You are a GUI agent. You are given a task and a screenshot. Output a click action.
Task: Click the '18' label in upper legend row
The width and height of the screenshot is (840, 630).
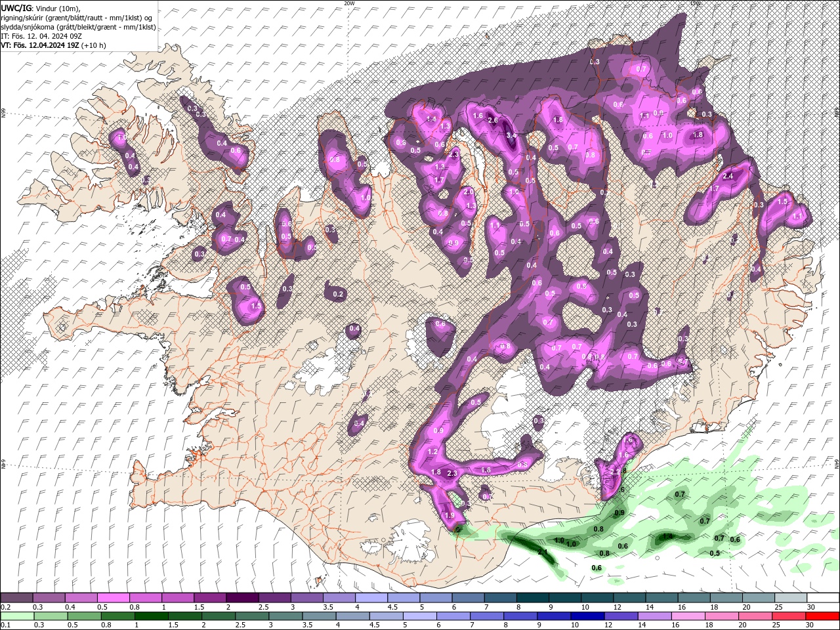click(714, 608)
